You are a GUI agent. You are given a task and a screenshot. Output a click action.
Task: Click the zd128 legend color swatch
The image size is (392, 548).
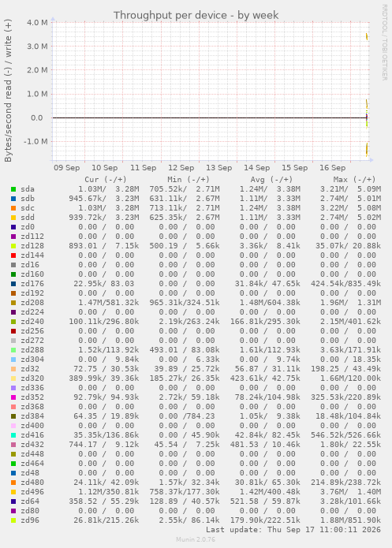point(13,246)
